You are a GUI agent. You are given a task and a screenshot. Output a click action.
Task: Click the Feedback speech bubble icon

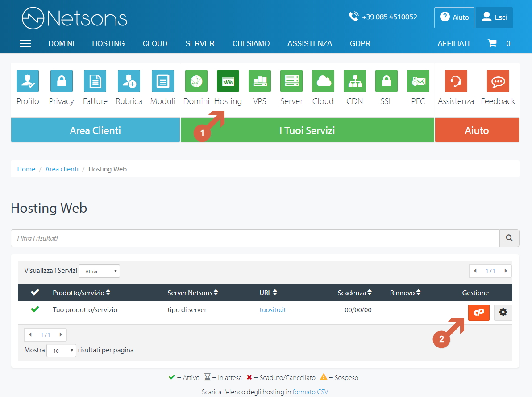point(497,81)
